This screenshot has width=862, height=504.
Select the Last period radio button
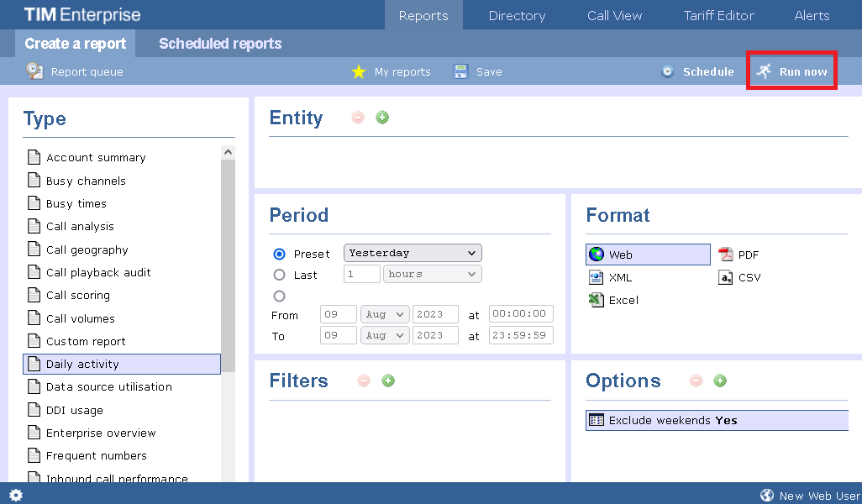click(x=280, y=275)
